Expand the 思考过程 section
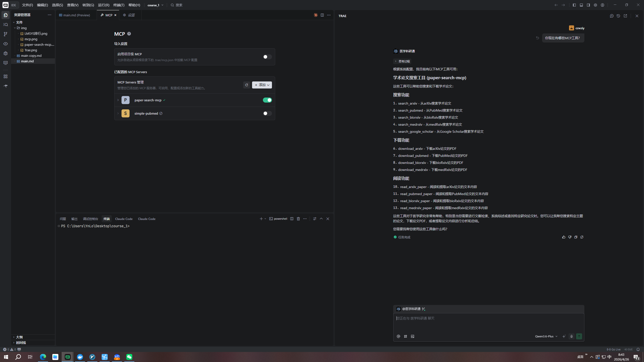Viewport: 644px width, 362px height. 402,61
